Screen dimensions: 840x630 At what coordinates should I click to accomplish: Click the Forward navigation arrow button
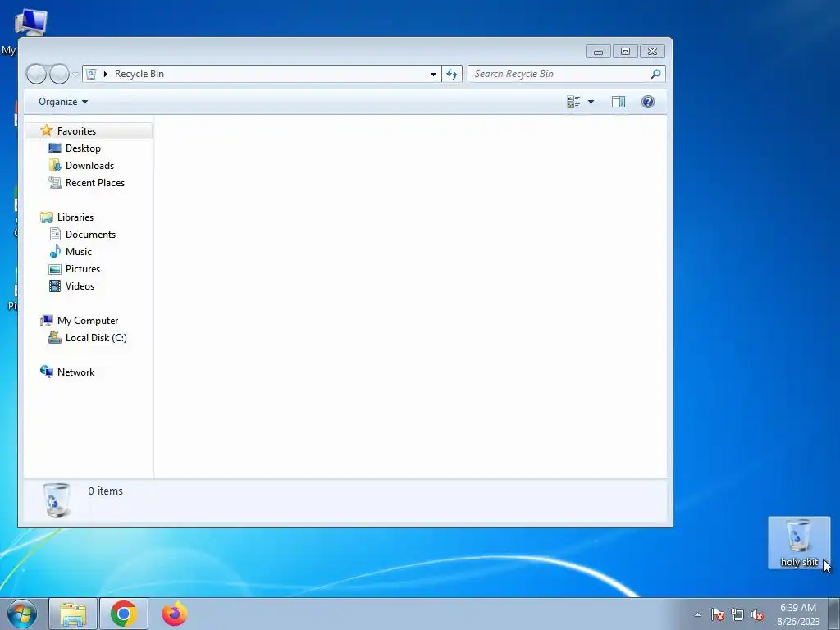tap(59, 74)
